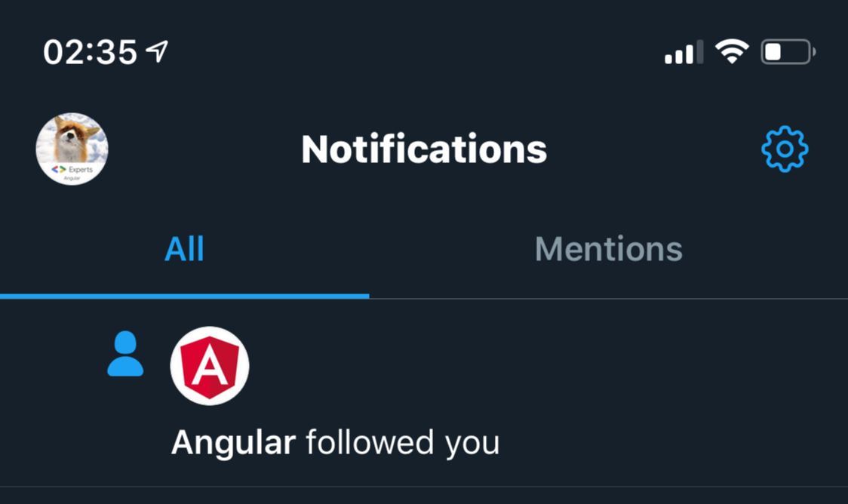Screen dimensions: 848x504
Task: Tap the battery indicator icon
Action: [x=788, y=52]
